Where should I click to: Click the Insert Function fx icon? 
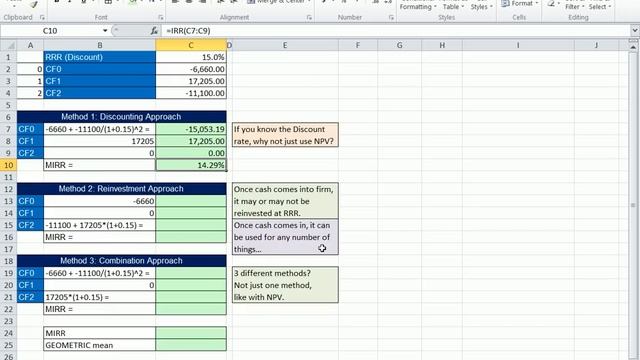pos(154,31)
